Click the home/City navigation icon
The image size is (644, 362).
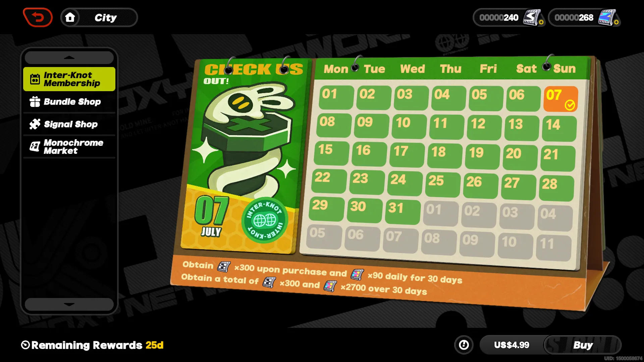click(69, 18)
